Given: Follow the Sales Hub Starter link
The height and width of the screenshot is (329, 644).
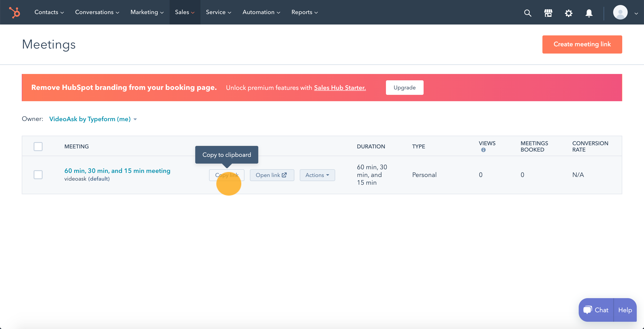Looking at the screenshot, I should point(340,88).
